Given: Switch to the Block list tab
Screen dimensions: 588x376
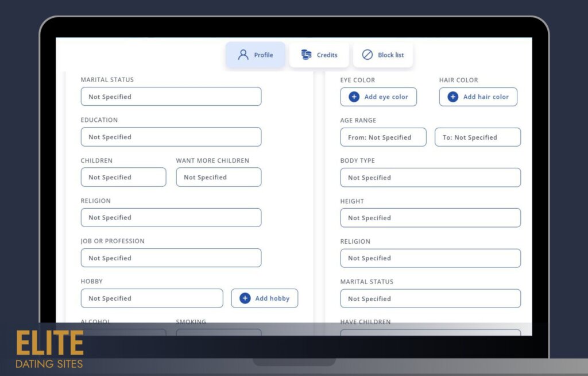Looking at the screenshot, I should (x=383, y=55).
